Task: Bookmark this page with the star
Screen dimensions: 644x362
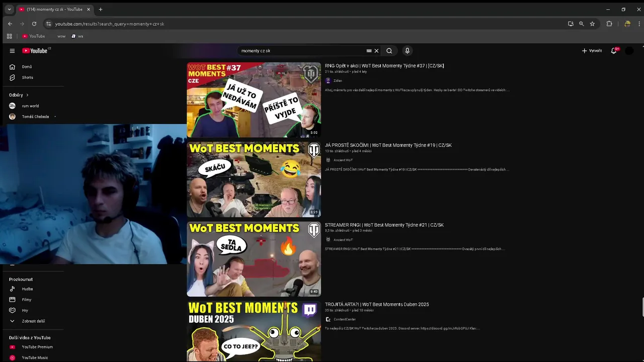Action: tap(592, 24)
